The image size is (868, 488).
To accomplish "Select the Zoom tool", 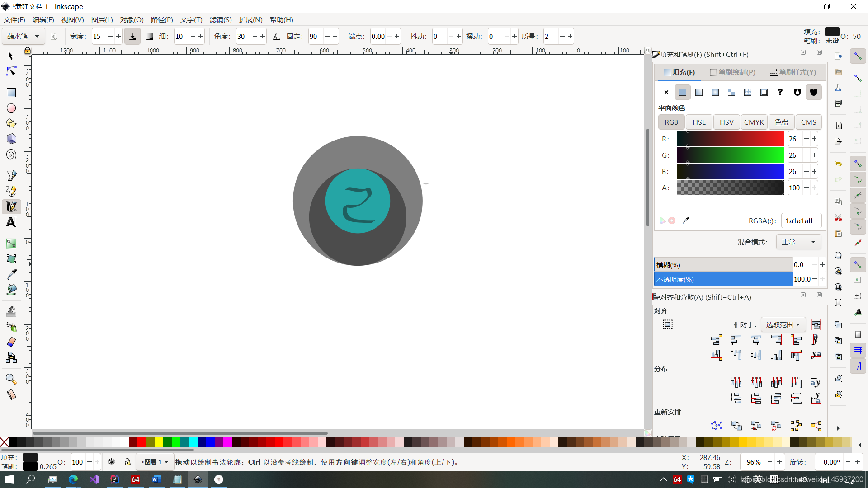I will pyautogui.click(x=11, y=379).
